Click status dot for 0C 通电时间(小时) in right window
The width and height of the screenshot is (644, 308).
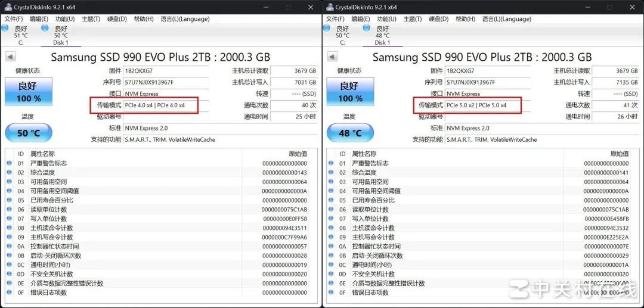pyautogui.click(x=331, y=265)
